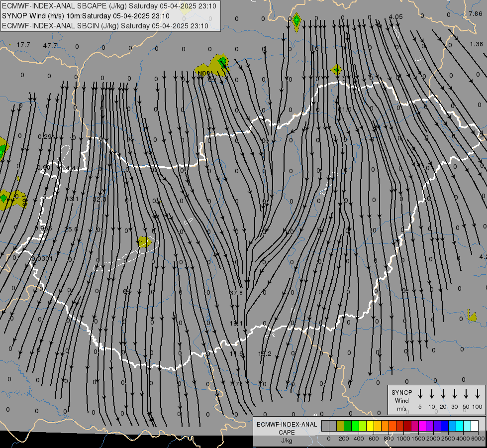Click the map value 4.47
Viewport: 487px width, 448px height.
(x=73, y=168)
